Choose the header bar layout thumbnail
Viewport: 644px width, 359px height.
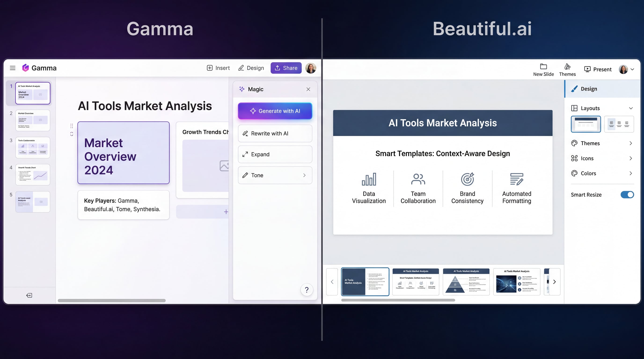coord(586,124)
